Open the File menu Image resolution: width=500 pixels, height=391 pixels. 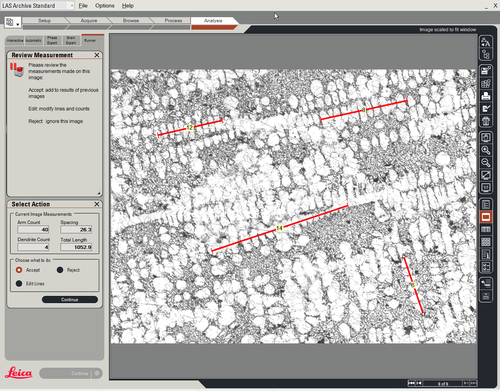point(83,6)
